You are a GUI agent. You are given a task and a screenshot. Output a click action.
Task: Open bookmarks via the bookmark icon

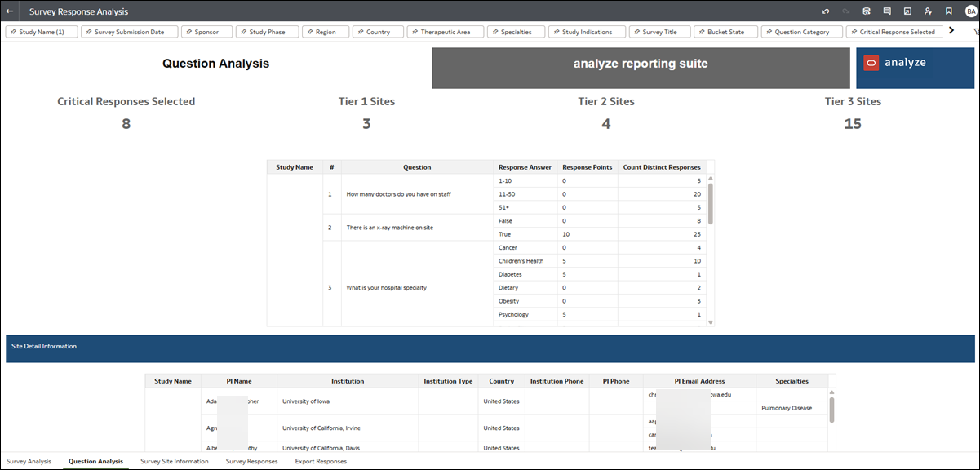coord(949,11)
